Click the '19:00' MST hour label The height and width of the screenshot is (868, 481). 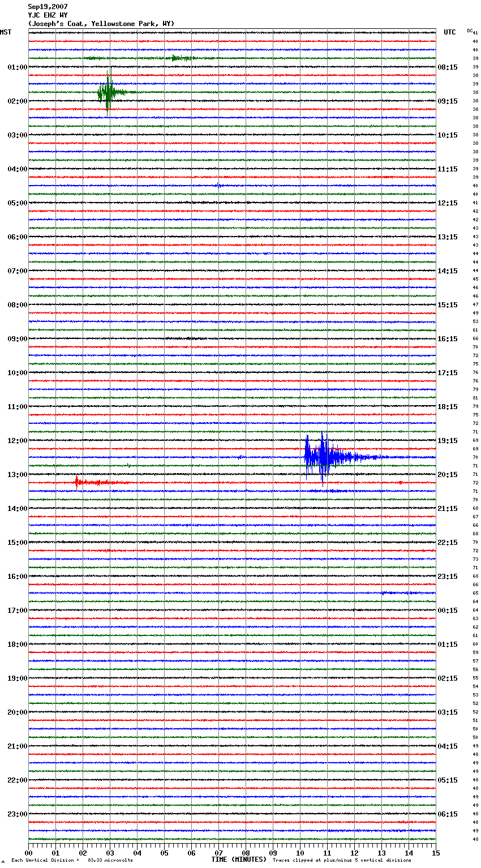point(17,678)
